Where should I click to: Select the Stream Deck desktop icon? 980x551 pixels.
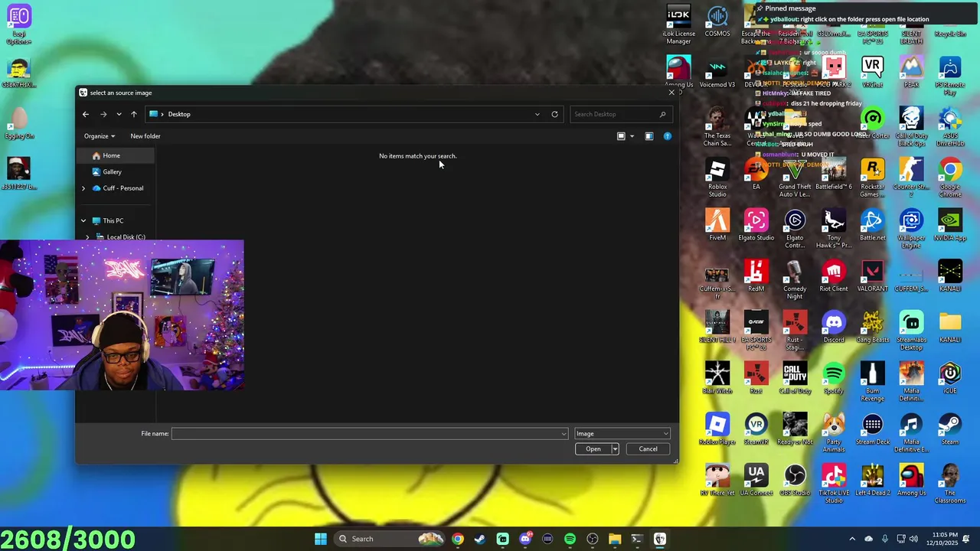(x=872, y=429)
